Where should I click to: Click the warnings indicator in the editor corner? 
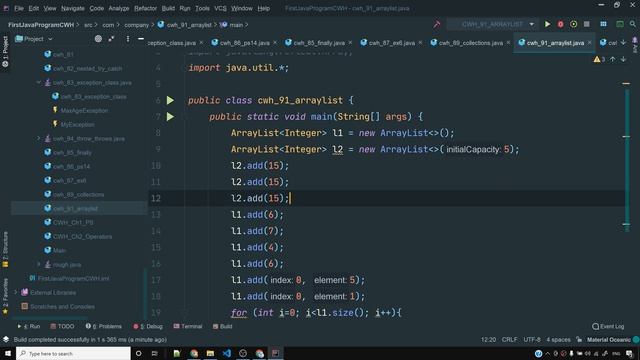(599, 60)
